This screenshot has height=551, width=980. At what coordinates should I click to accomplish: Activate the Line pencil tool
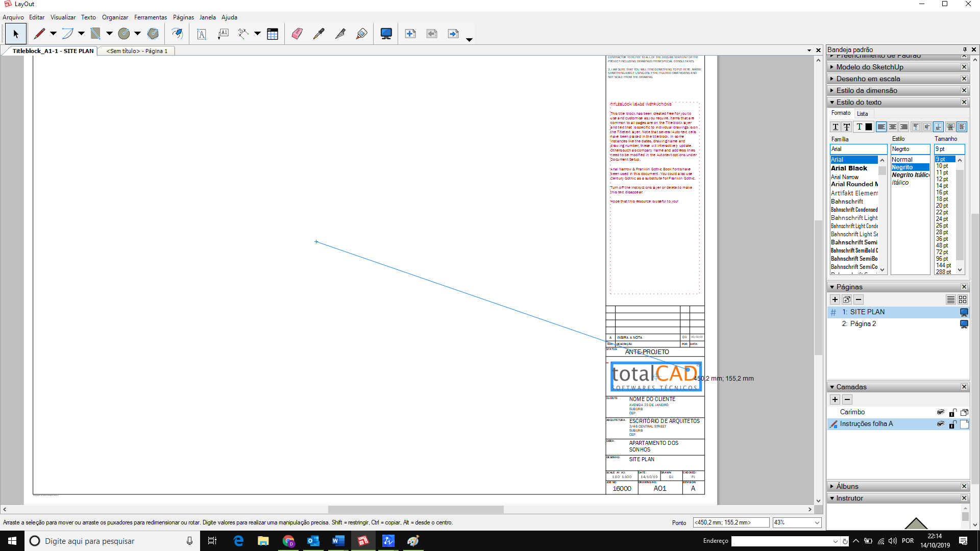click(39, 34)
